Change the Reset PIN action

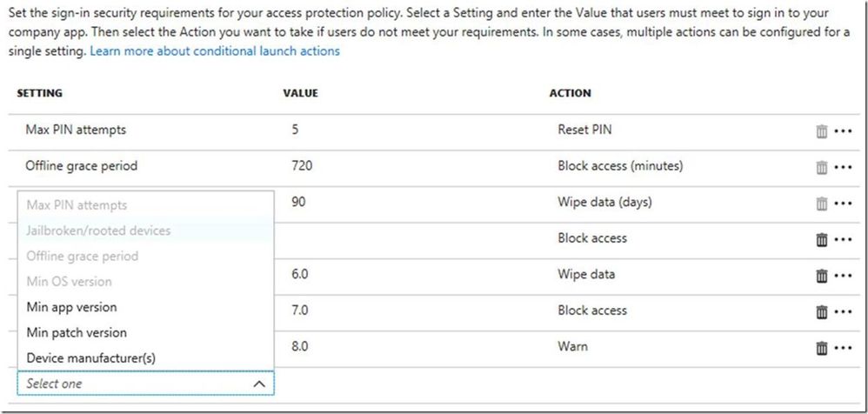[587, 130]
